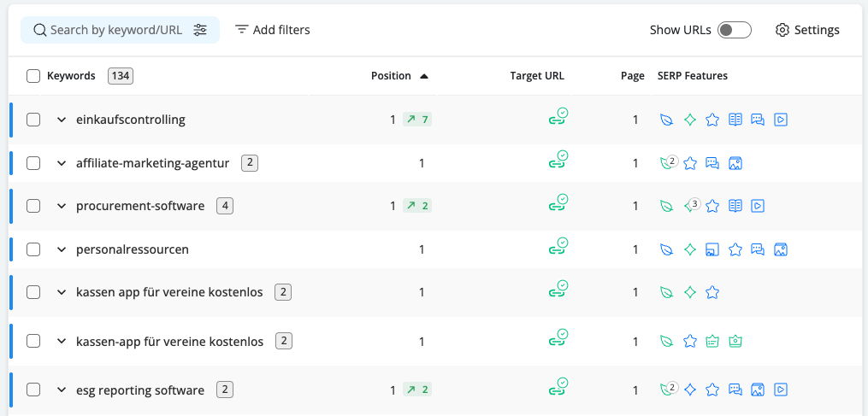The image size is (868, 416).
Task: Select all keywords with the header checkbox
Action: [33, 76]
